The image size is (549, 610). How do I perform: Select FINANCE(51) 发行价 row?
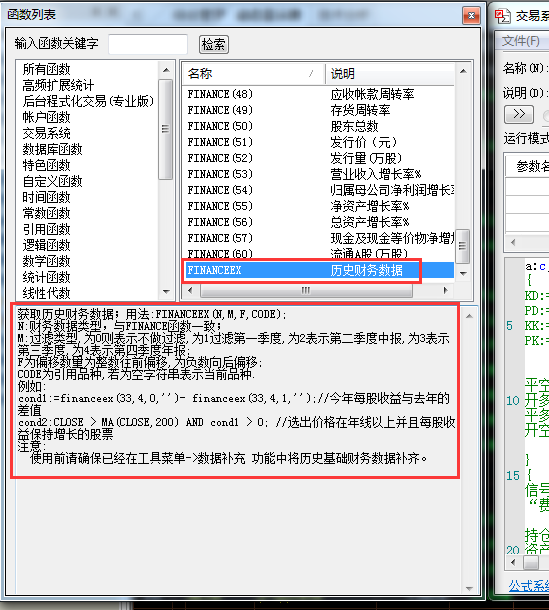pos(318,142)
